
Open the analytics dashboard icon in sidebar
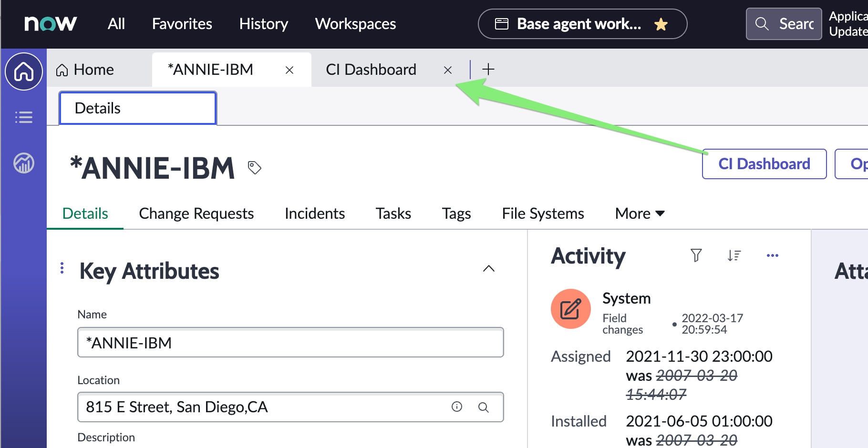point(24,163)
